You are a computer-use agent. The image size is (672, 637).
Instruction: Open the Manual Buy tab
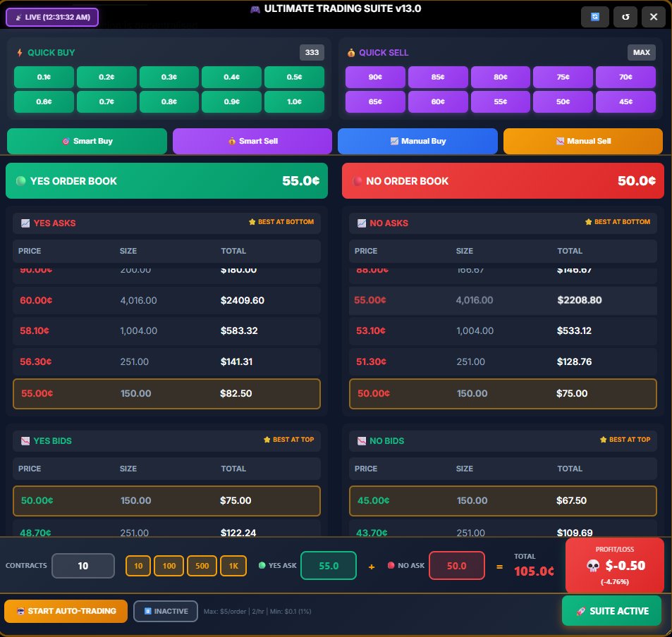pos(418,141)
